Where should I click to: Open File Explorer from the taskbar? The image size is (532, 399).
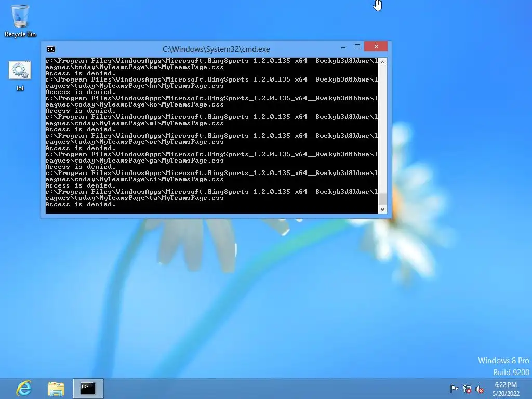tap(56, 389)
